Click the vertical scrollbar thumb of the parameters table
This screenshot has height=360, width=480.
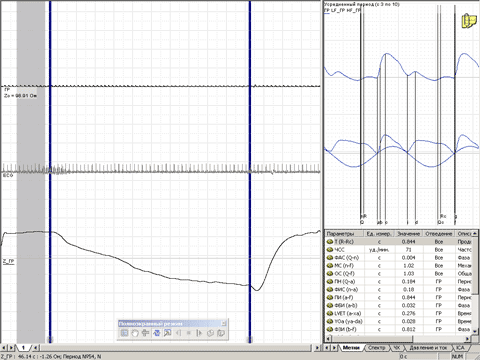click(476, 265)
